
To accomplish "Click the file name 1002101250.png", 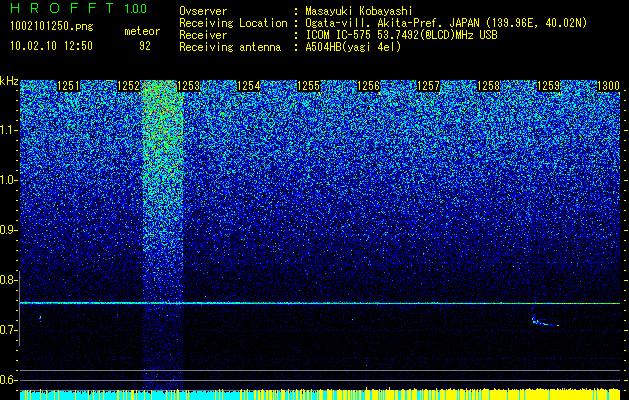I will click(52, 26).
